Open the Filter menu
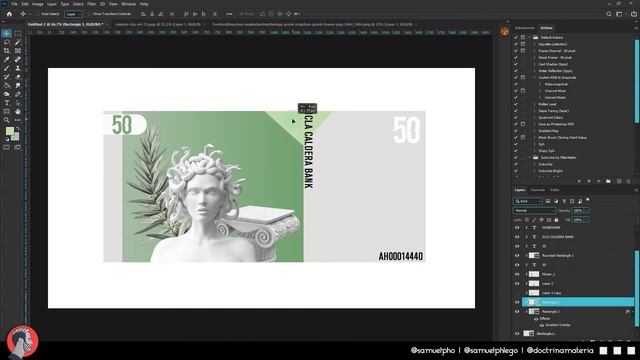This screenshot has height=360, width=640. click(91, 4)
